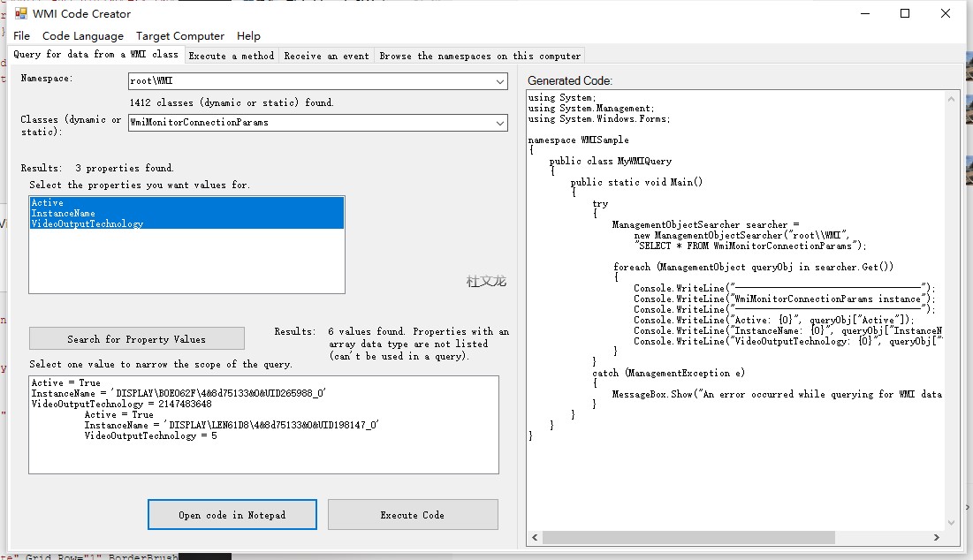Switch to Receive an event tab
The image size is (973, 560).
click(326, 56)
